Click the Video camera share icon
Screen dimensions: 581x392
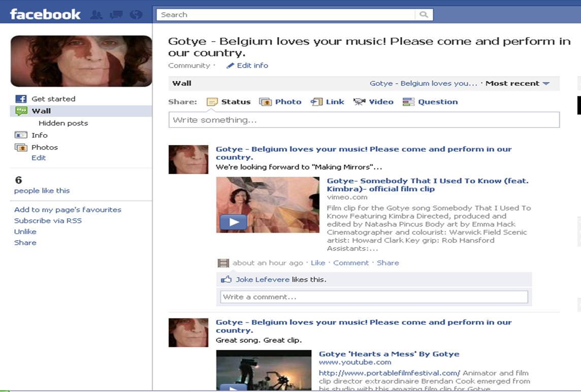coord(359,102)
